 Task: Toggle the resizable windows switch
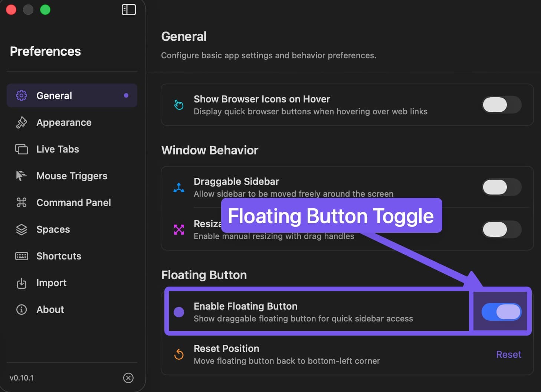click(x=501, y=229)
